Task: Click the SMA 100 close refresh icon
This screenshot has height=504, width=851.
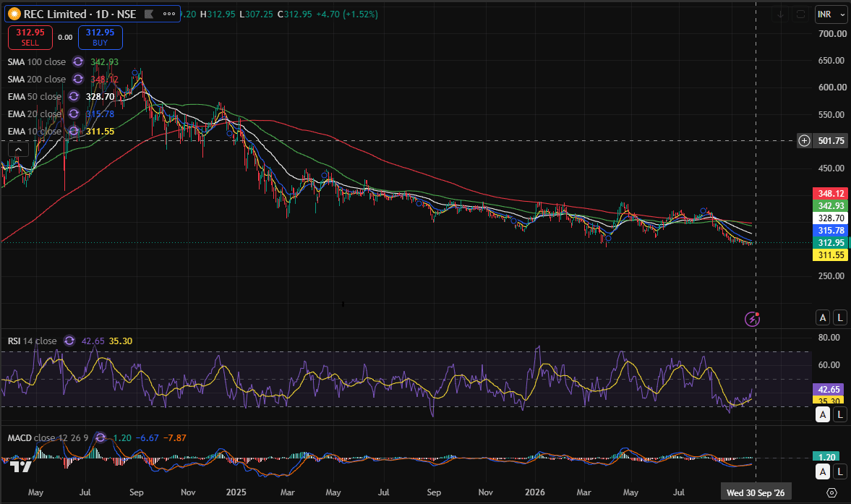Action: [x=78, y=62]
